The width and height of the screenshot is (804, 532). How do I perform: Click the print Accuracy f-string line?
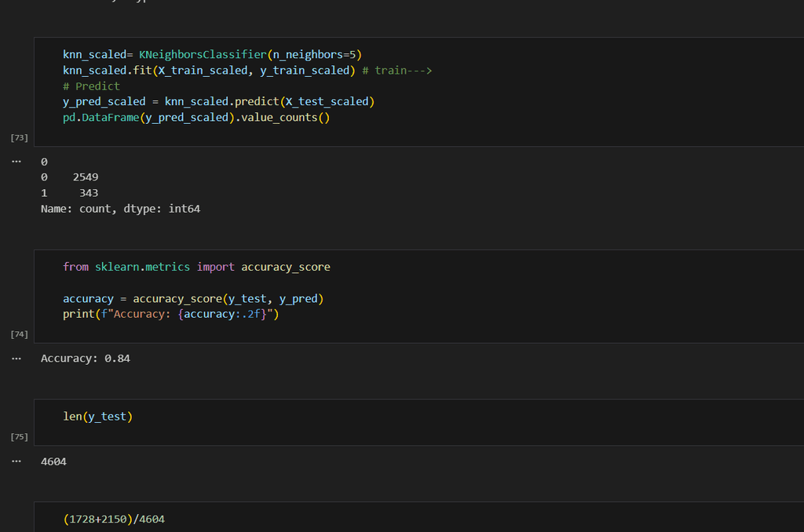pyautogui.click(x=171, y=315)
